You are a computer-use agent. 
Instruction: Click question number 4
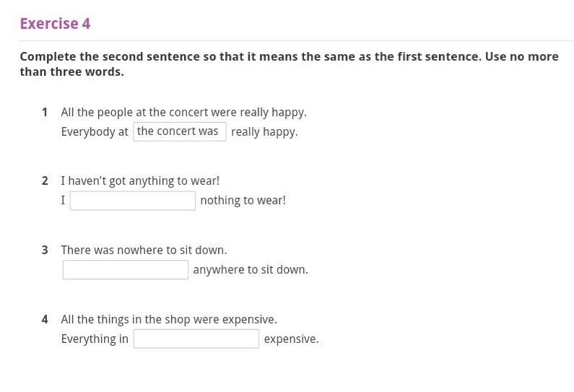[45, 320]
